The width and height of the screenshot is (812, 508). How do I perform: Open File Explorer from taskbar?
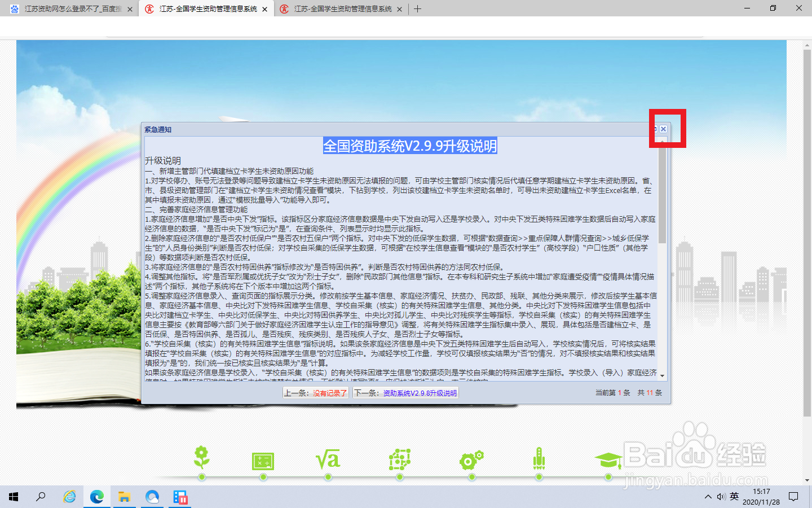(x=125, y=497)
